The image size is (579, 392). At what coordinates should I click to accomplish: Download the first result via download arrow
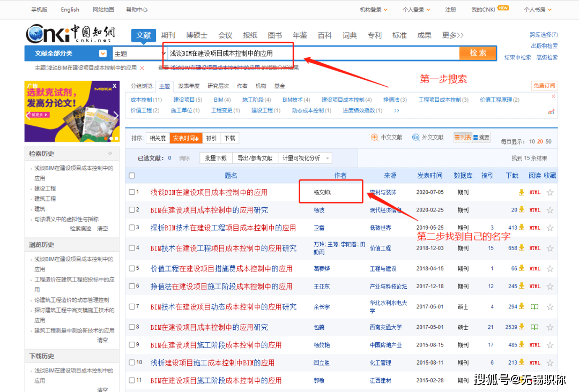point(521,192)
